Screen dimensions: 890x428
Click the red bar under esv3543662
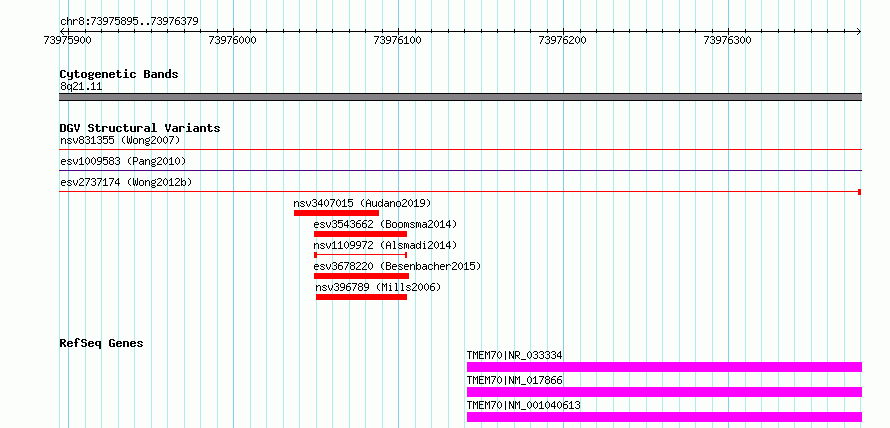[x=360, y=234]
